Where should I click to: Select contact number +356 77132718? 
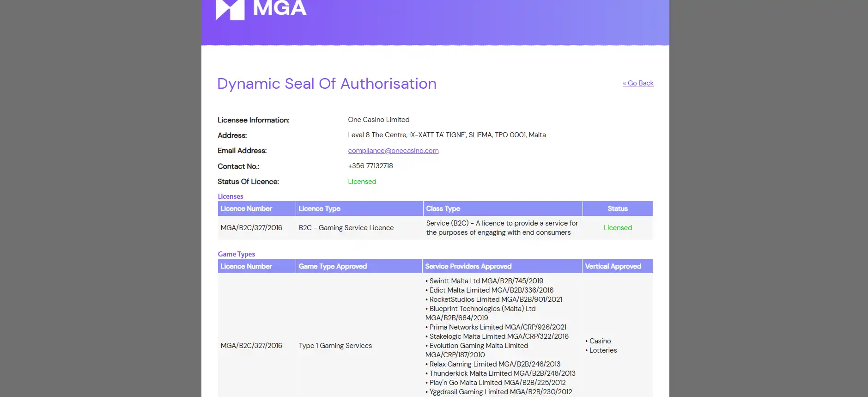click(x=370, y=166)
